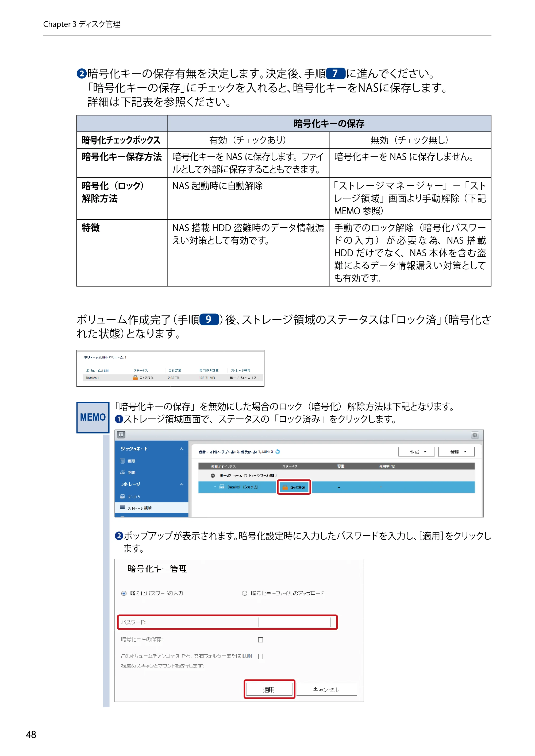The image size is (535, 756).
Task: Open the 利用 usage chart sidebar item
Action: click(x=127, y=472)
